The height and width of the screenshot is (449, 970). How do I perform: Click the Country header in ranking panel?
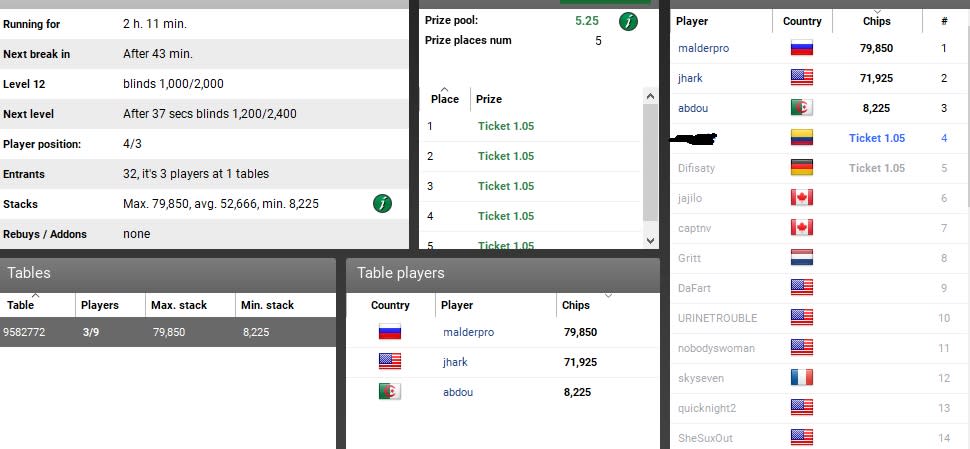[802, 21]
